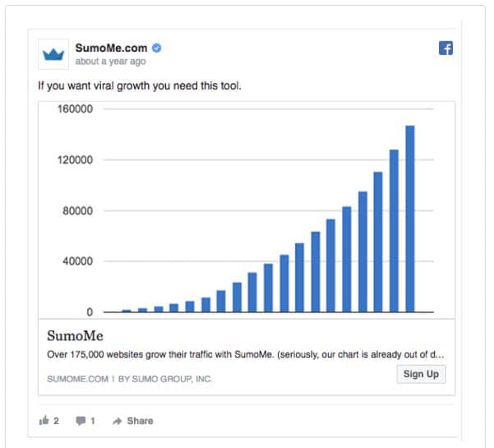
Task: Click the thumbs-up like icon
Action: pos(44,421)
